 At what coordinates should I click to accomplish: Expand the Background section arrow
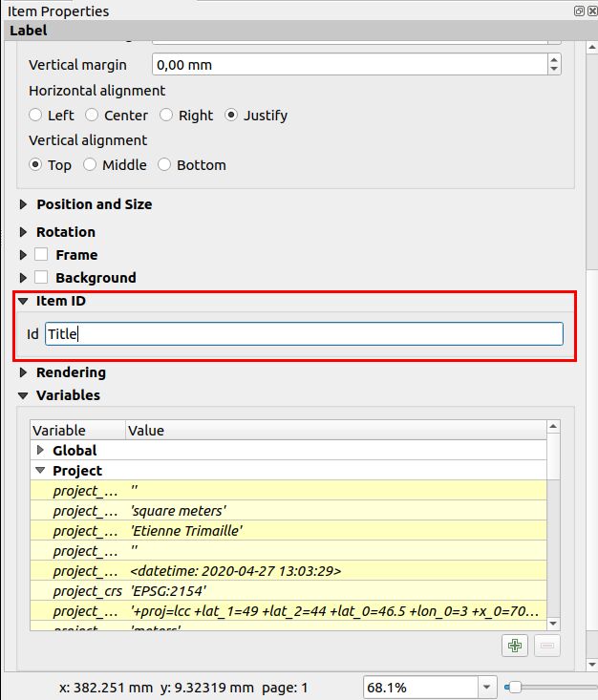point(23,278)
